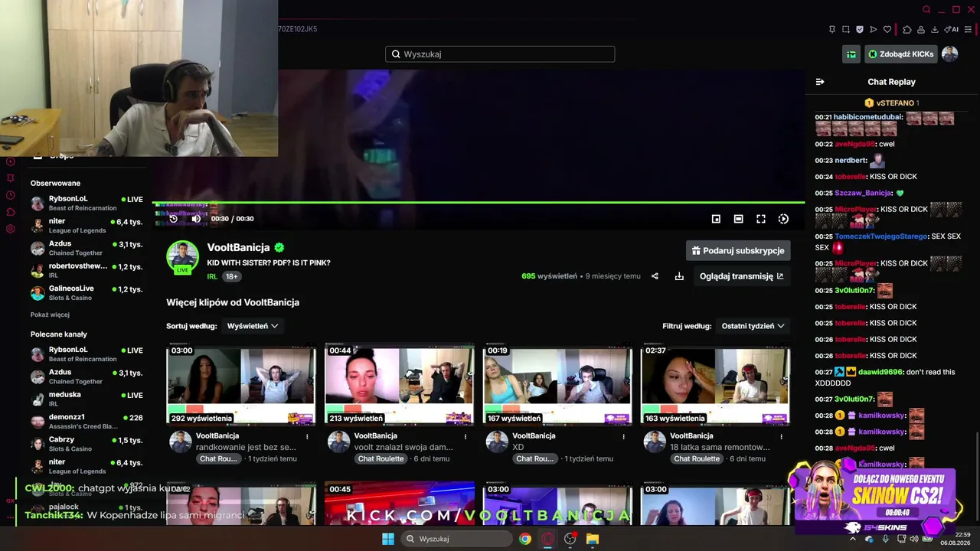Open RybsonLoL in the Obserwowane list
The width and height of the screenshot is (980, 551).
87,203
